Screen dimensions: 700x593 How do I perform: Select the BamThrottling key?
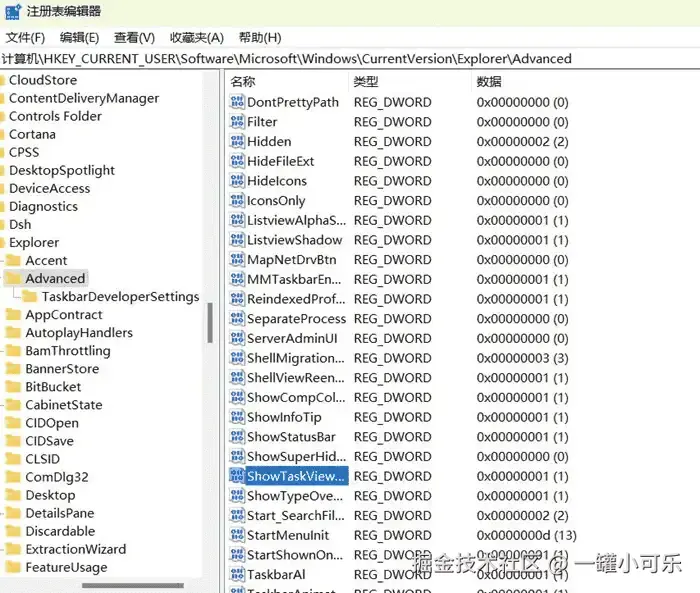click(68, 351)
